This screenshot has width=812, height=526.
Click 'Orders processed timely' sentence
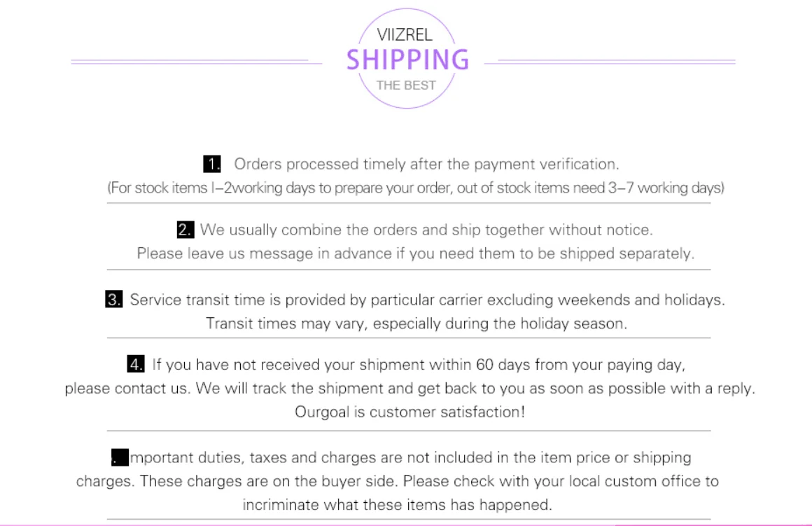point(426,165)
